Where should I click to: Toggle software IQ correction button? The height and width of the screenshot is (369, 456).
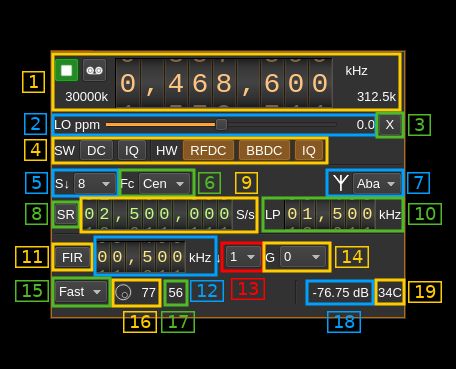[132, 151]
